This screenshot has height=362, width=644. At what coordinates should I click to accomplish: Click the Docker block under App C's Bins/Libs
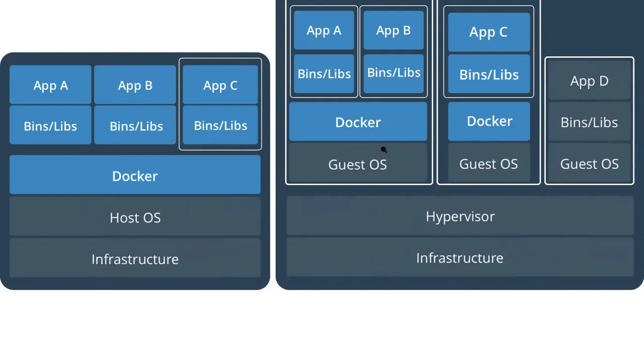coord(489,121)
